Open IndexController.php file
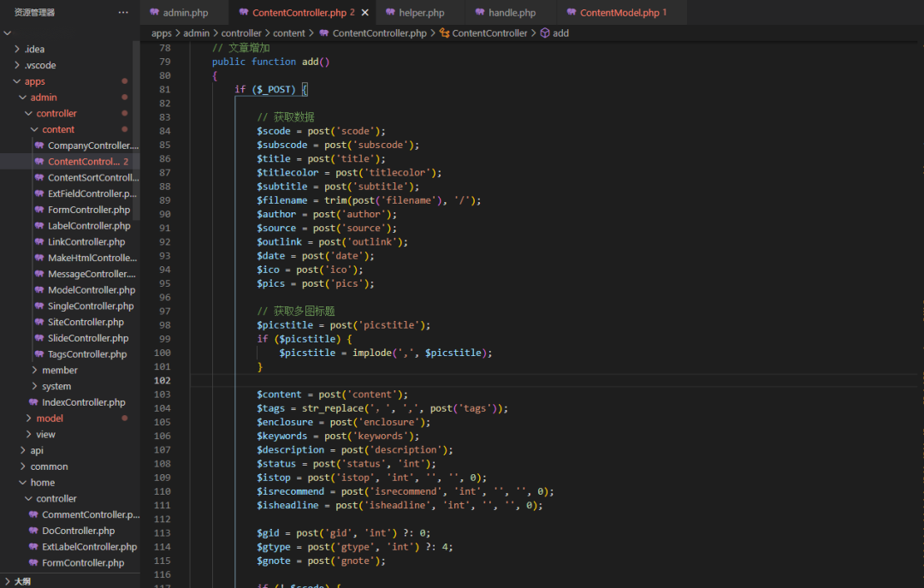 pyautogui.click(x=83, y=402)
